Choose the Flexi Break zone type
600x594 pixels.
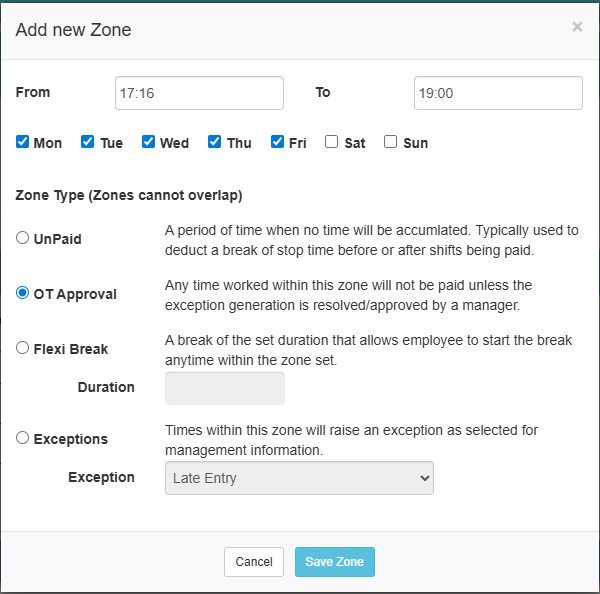click(23, 348)
